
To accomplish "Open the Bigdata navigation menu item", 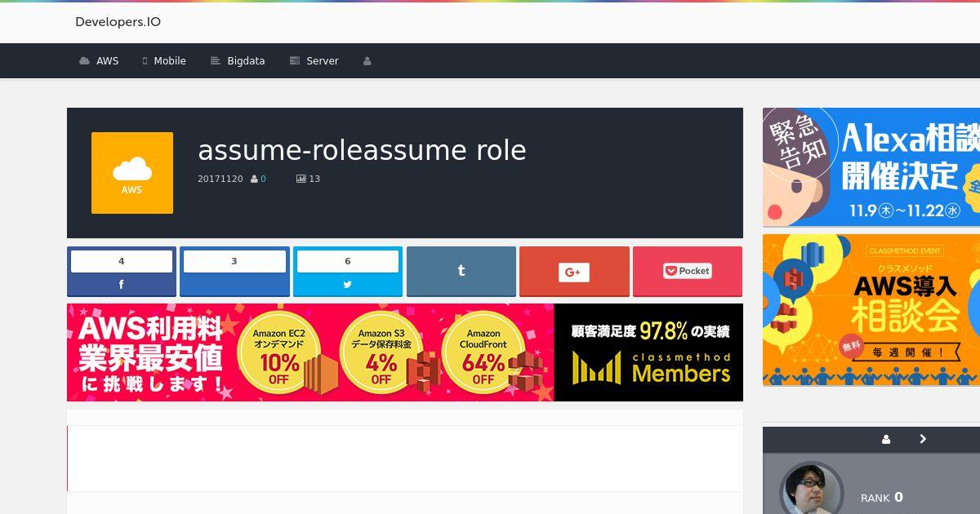I will point(238,61).
